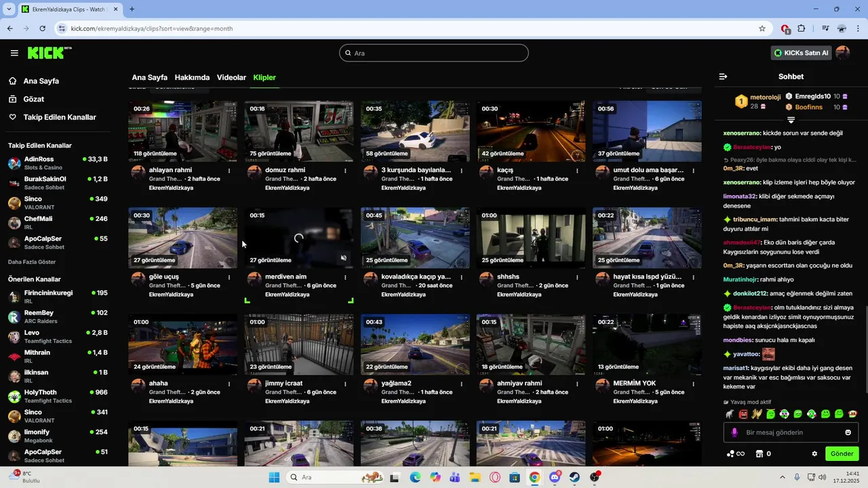Collapse the Sohbet chat panel
Screen dimensions: 868x488
723,77
